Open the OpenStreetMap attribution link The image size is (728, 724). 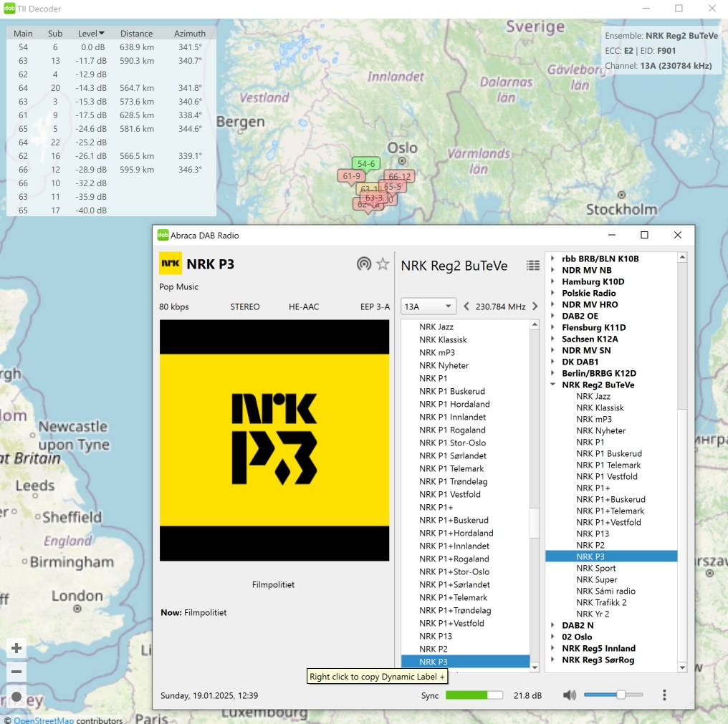pos(43,720)
